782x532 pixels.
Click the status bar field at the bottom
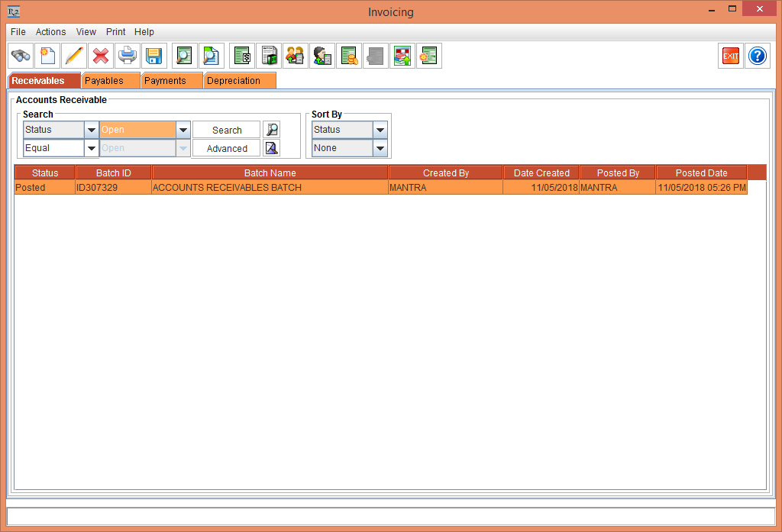point(391,517)
